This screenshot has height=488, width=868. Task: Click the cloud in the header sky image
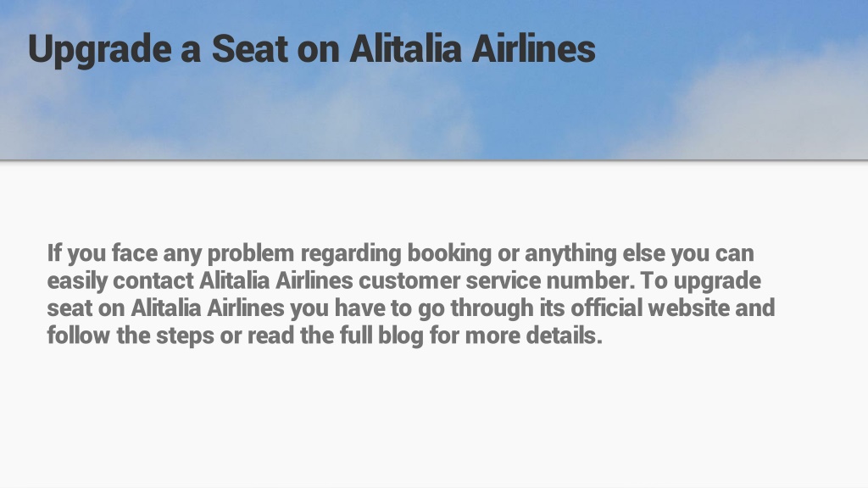(x=764, y=111)
